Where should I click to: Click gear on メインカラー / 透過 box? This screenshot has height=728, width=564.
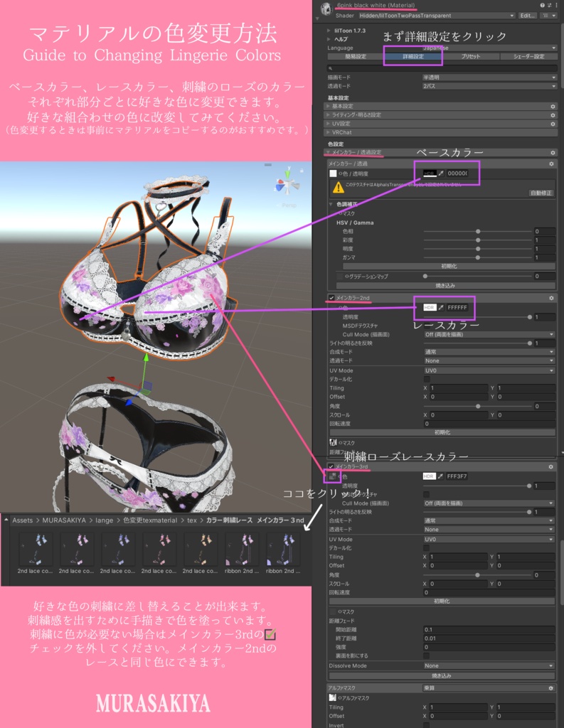551,164
